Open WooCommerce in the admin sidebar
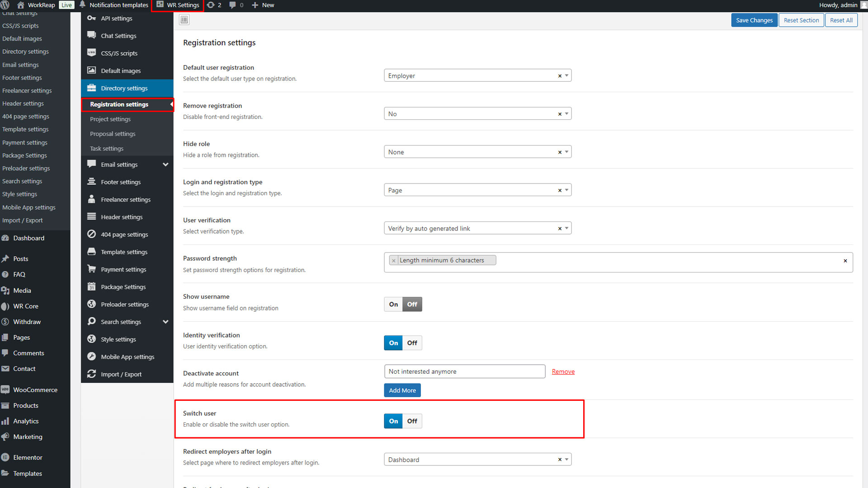The width and height of the screenshot is (868, 488). [35, 390]
